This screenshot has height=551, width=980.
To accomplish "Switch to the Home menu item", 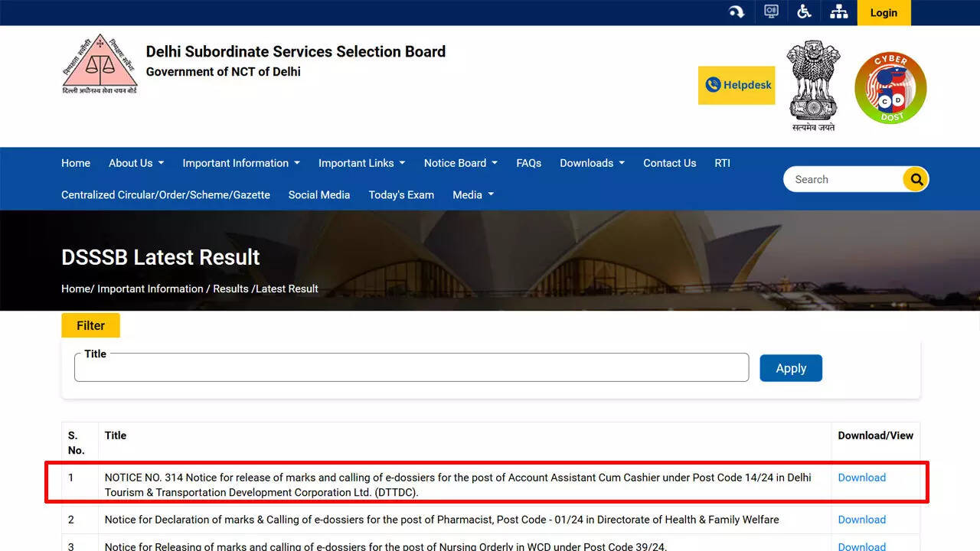I will [x=75, y=163].
